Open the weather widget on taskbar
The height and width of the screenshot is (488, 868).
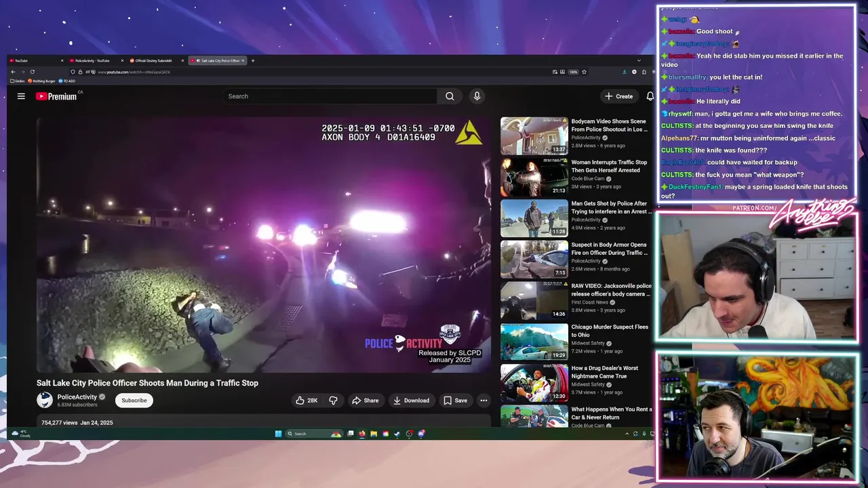21,434
